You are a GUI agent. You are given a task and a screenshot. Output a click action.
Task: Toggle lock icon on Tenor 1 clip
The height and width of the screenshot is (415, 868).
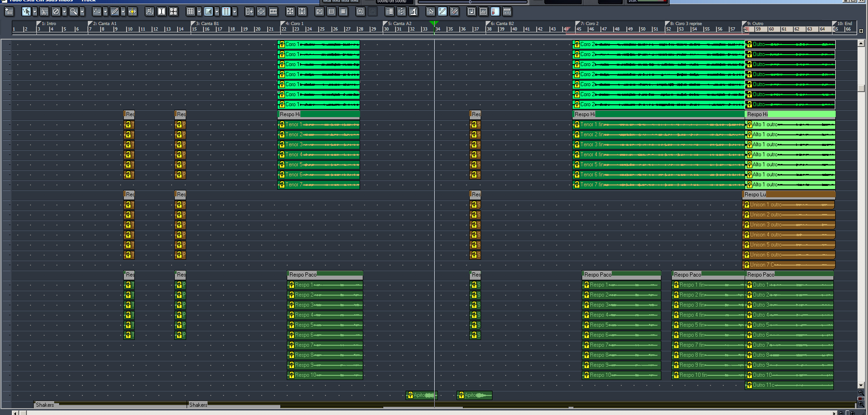click(282, 125)
